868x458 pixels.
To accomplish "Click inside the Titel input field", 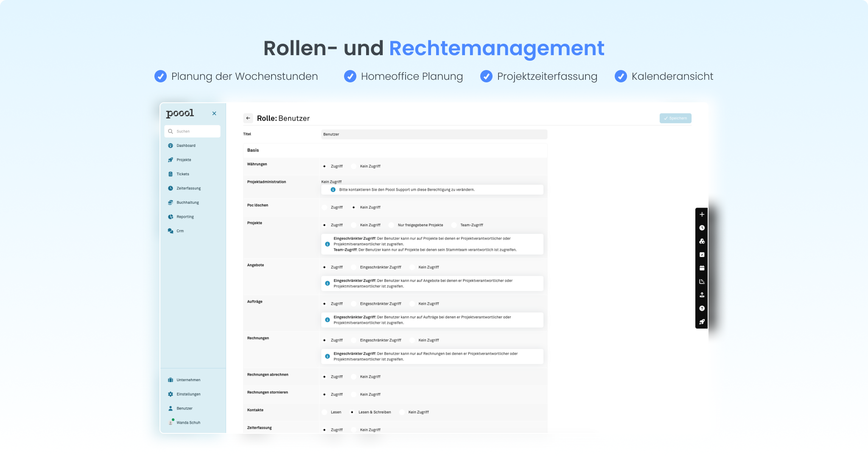I will tap(434, 134).
